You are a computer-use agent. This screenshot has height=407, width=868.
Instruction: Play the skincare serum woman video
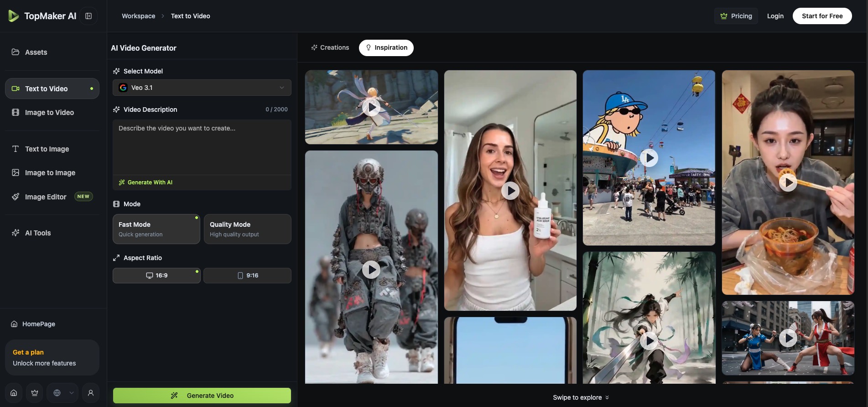click(510, 191)
